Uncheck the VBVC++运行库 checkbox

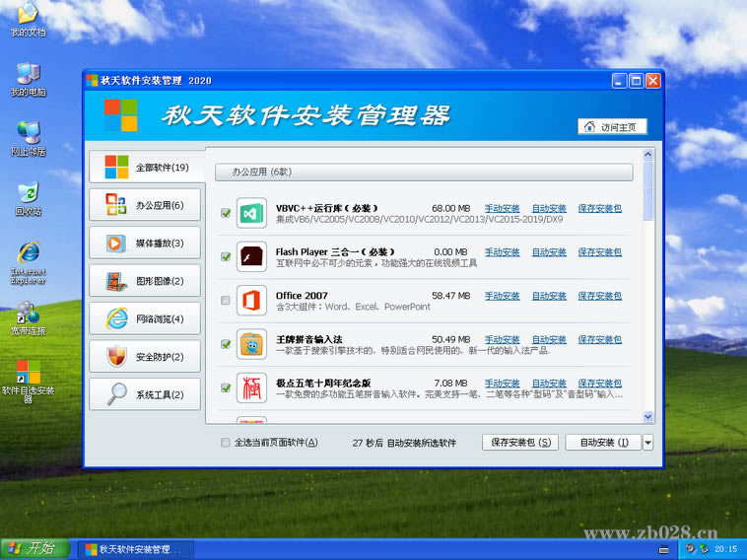pyautogui.click(x=226, y=213)
